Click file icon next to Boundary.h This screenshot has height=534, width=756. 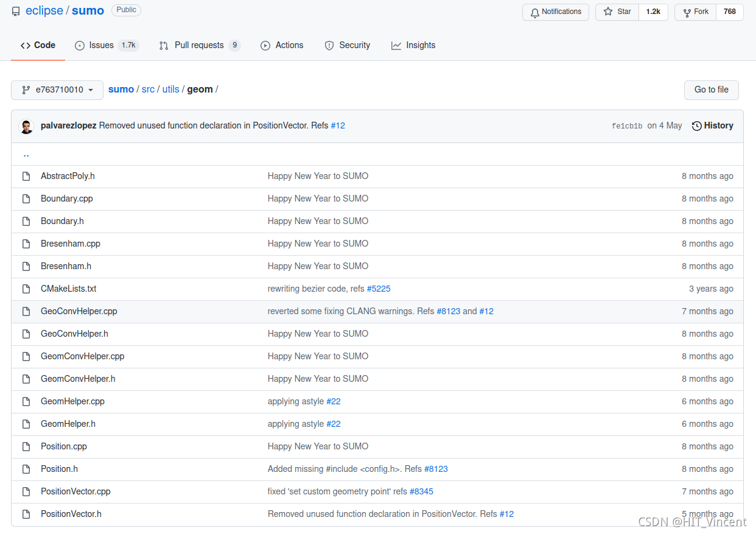(x=26, y=221)
